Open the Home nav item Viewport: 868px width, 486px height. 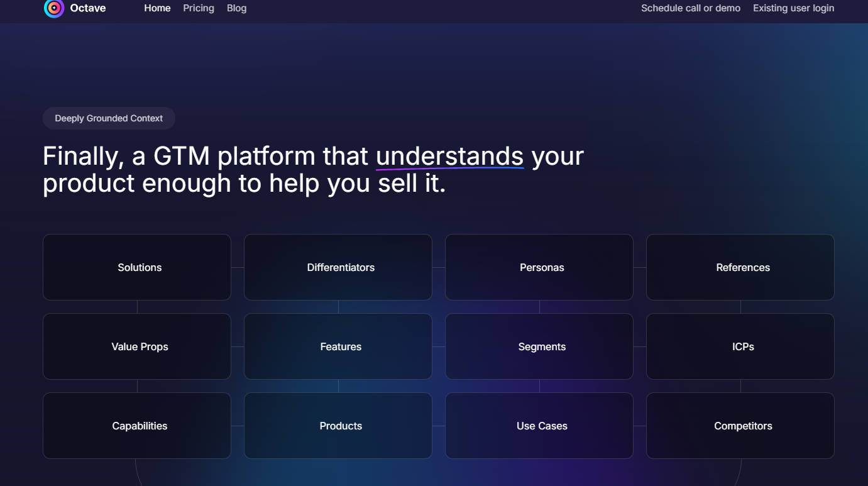click(157, 8)
